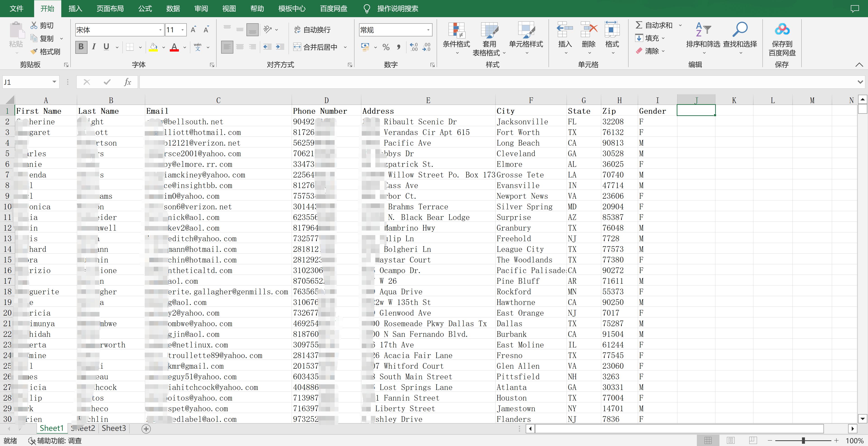Expand fill color dropdown arrow
The width and height of the screenshot is (868, 446).
pos(163,47)
